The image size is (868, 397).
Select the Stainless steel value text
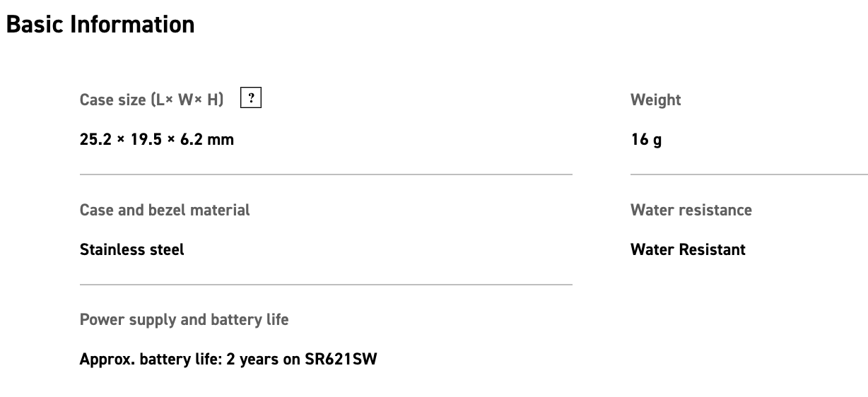pyautogui.click(x=132, y=249)
